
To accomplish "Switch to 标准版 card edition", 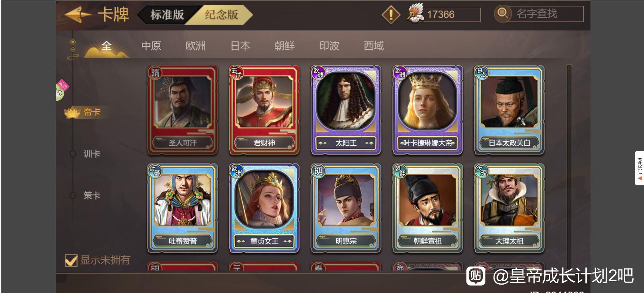I will tap(167, 15).
